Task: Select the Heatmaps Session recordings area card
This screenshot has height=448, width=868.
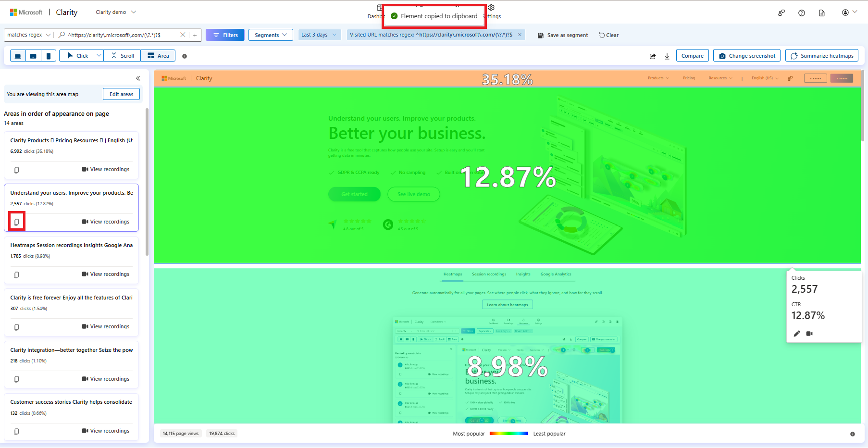Action: 71,260
